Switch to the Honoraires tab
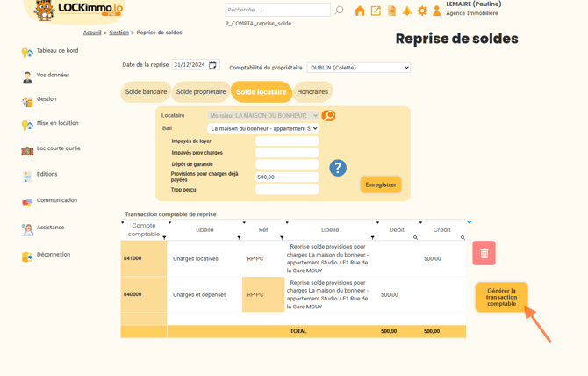This screenshot has width=588, height=376. pos(312,92)
